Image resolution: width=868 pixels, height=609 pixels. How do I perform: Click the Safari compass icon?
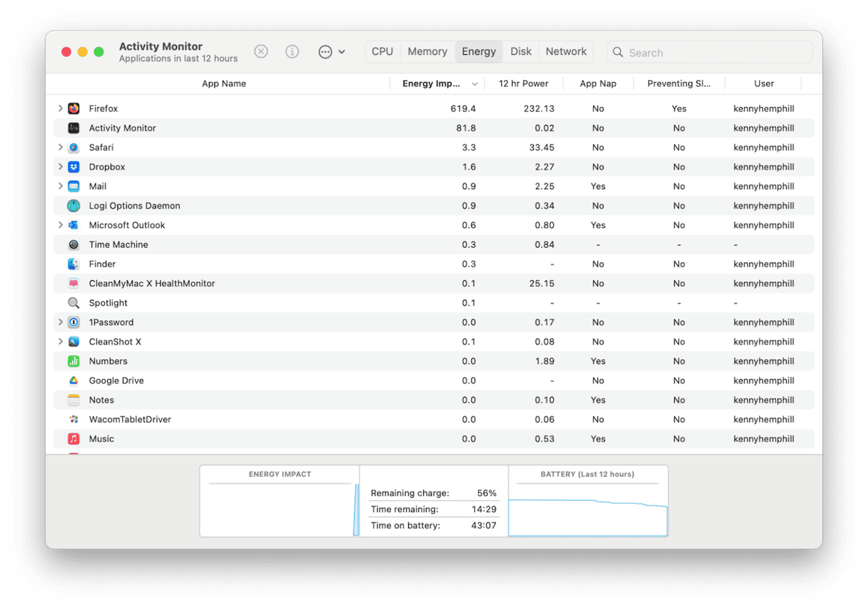[x=74, y=148]
